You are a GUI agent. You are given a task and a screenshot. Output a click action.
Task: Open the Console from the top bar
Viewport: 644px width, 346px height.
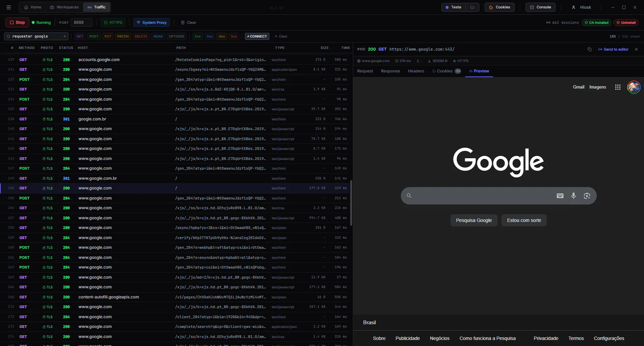pyautogui.click(x=540, y=7)
